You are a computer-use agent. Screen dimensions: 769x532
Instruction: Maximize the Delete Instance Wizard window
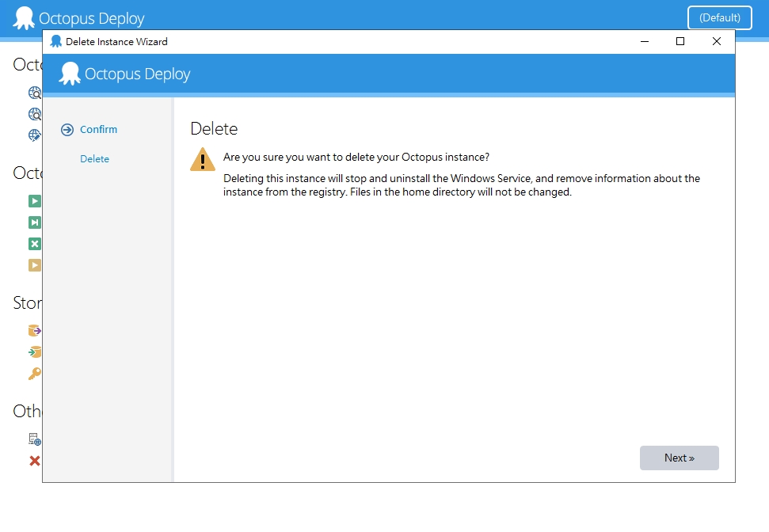[x=680, y=42]
